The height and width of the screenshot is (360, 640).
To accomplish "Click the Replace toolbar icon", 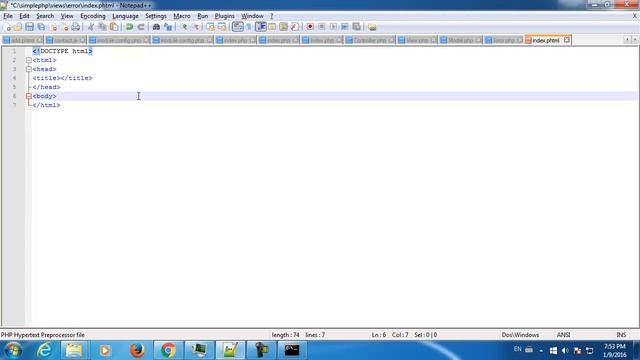I will pyautogui.click(x=168, y=27).
